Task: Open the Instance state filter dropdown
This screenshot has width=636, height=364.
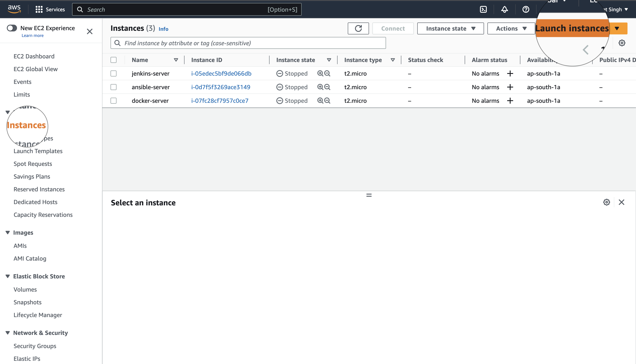Action: tap(450, 28)
